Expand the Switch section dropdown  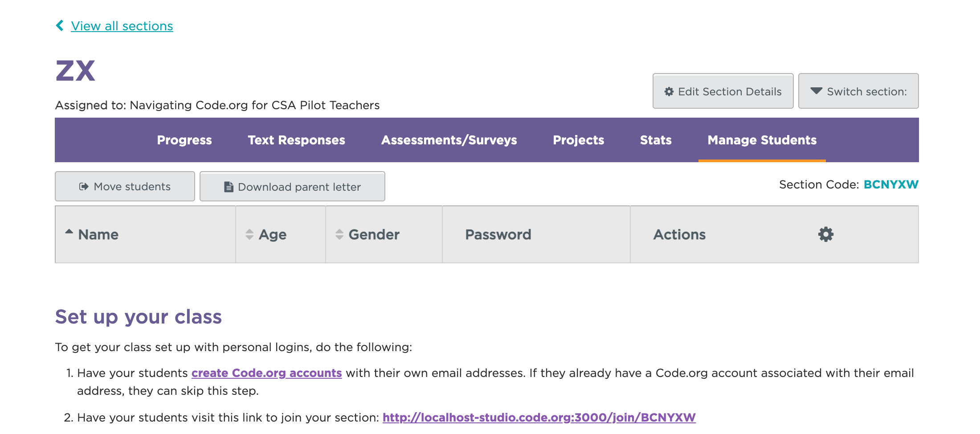tap(858, 91)
